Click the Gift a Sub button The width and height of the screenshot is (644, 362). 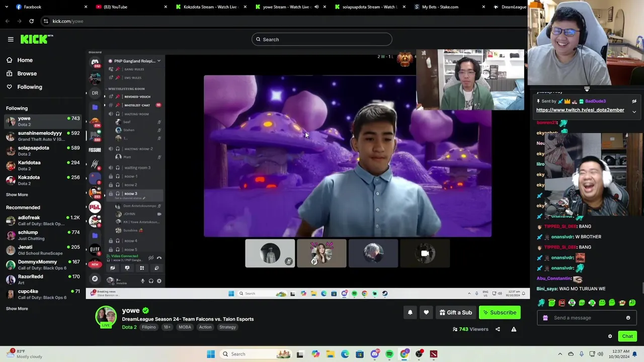click(x=456, y=313)
